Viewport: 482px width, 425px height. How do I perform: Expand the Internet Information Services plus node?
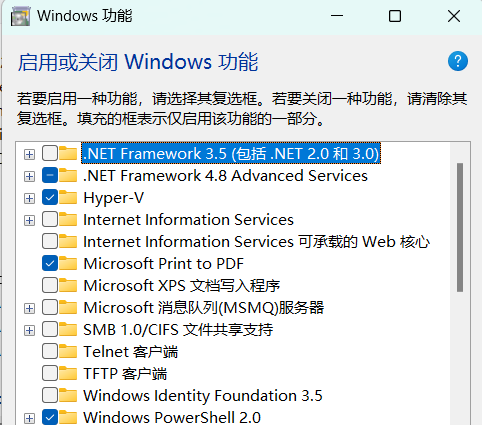pyautogui.click(x=29, y=220)
